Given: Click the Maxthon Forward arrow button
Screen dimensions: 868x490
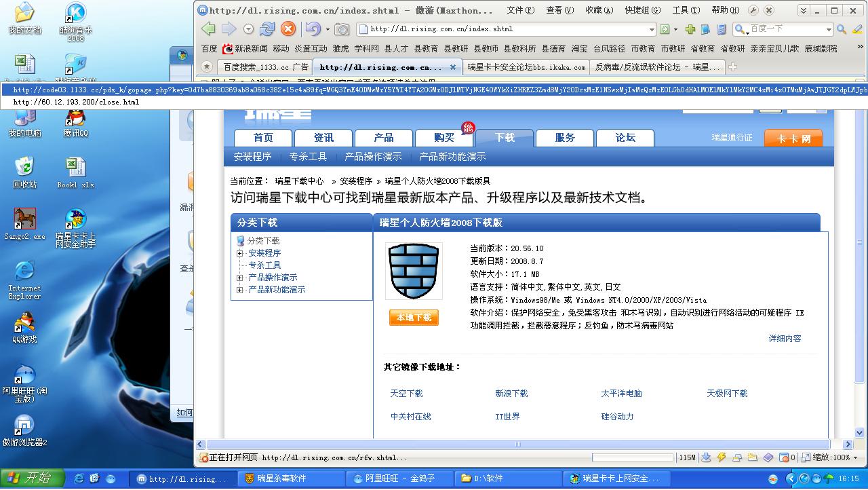Looking at the screenshot, I should (x=229, y=29).
